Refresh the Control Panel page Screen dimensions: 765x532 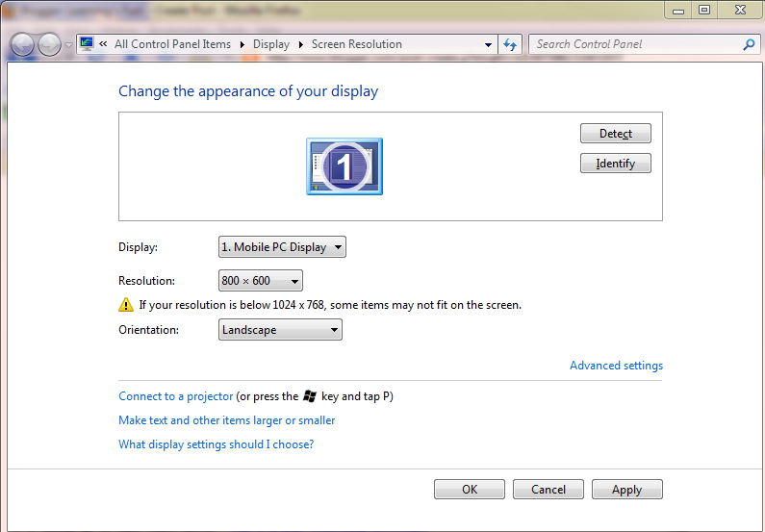point(510,44)
